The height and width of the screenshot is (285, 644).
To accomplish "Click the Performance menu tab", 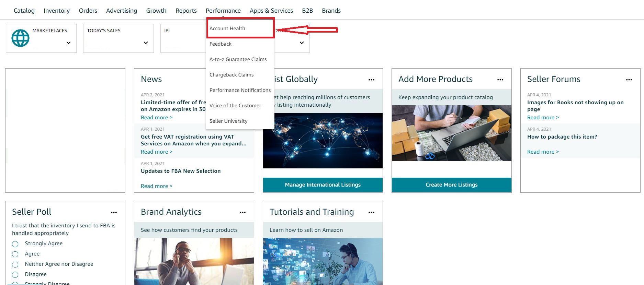I will click(x=223, y=11).
